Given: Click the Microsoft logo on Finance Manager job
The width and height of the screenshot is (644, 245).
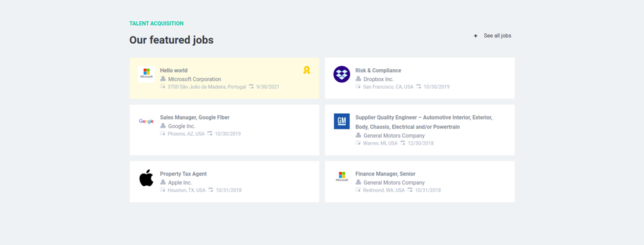Looking at the screenshot, I should 342,177.
